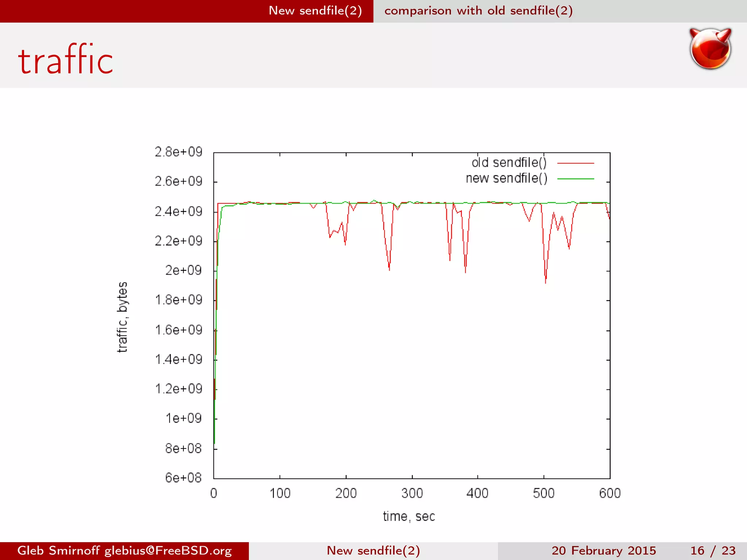
Task: Click x-axis label 'time, sec'
Action: [x=409, y=517]
